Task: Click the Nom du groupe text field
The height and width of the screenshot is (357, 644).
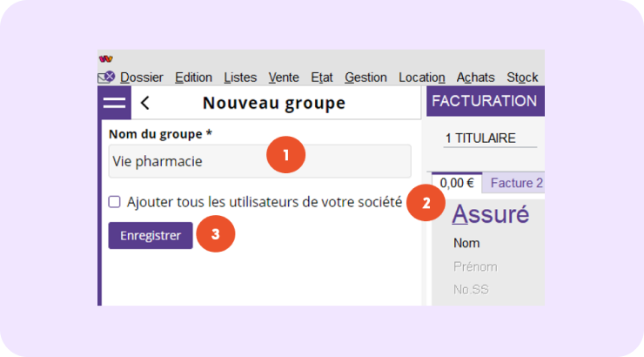Action: coord(259,161)
